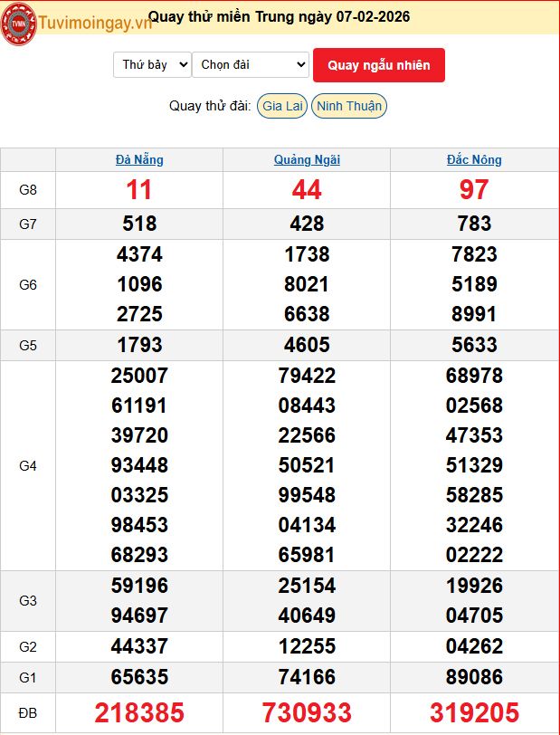Click the ĐB row label cell
The image size is (560, 735).
tap(28, 713)
